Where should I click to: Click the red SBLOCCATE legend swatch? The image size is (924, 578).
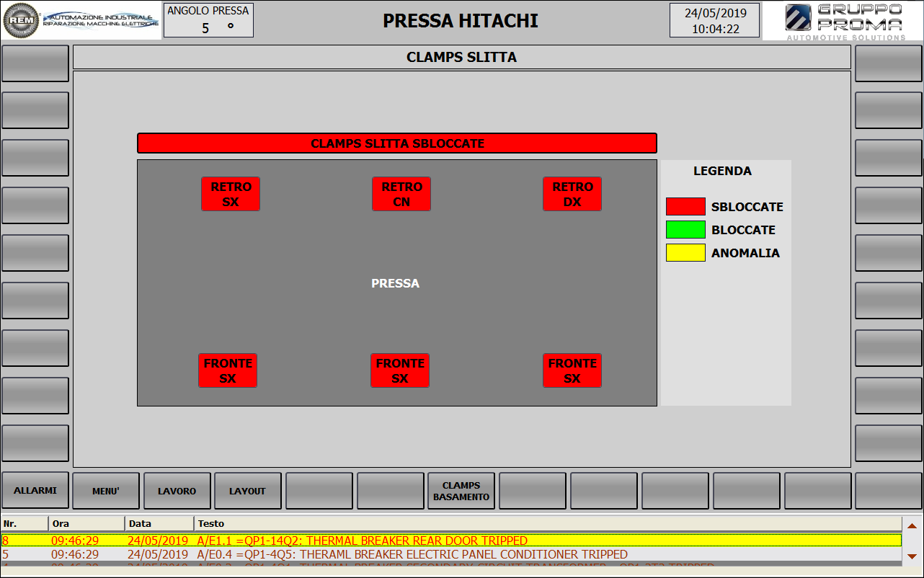(685, 206)
